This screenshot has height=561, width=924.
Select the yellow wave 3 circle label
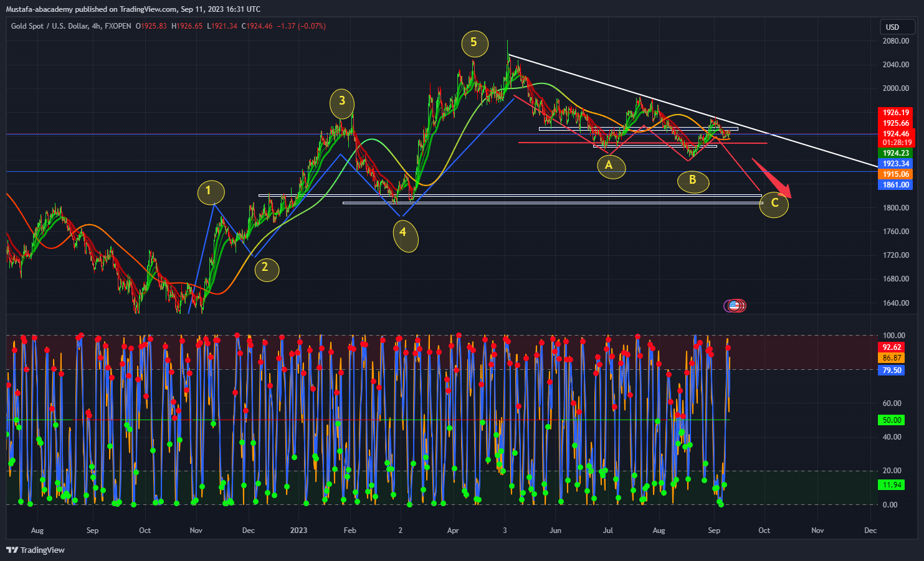pos(342,101)
